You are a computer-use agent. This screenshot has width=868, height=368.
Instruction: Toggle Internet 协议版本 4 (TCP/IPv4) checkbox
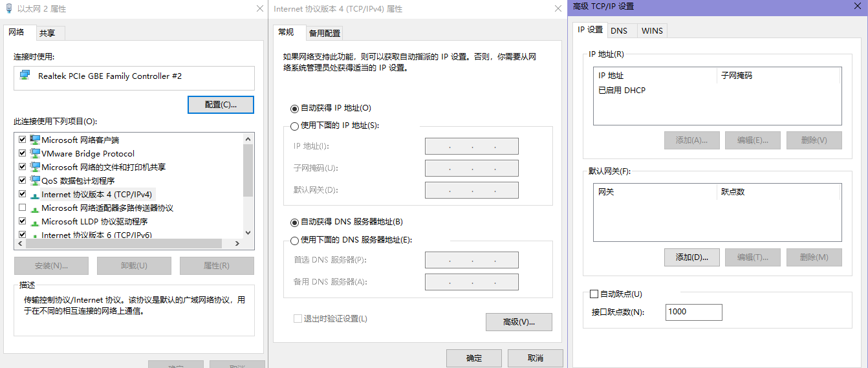pyautogui.click(x=23, y=194)
